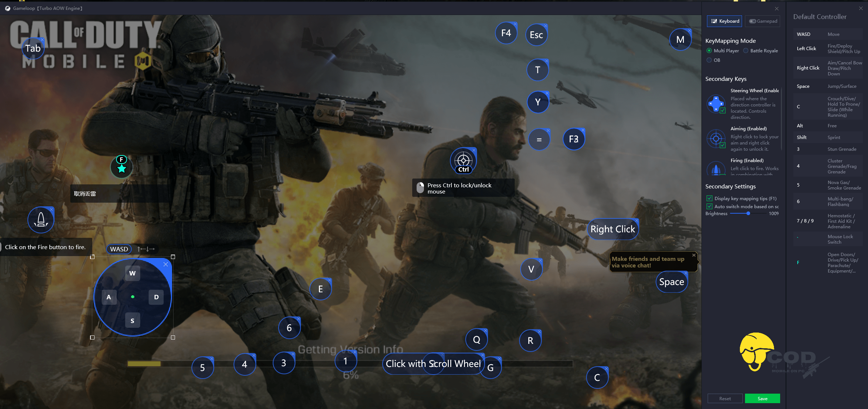
Task: Click the Tab key mapping bubble
Action: [33, 48]
